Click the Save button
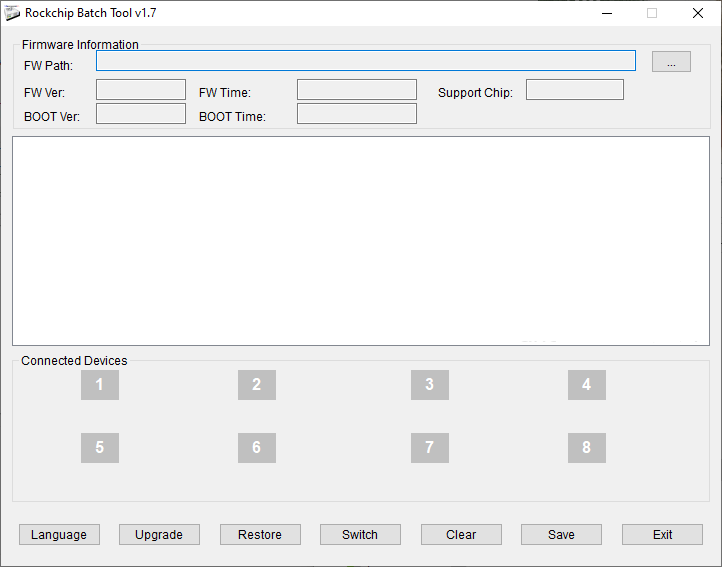 click(561, 535)
